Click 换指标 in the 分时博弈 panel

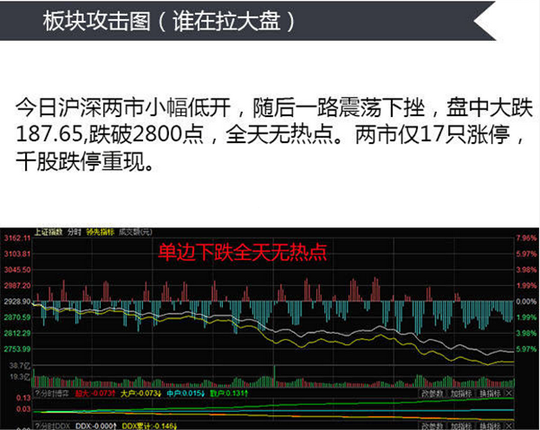(490, 393)
